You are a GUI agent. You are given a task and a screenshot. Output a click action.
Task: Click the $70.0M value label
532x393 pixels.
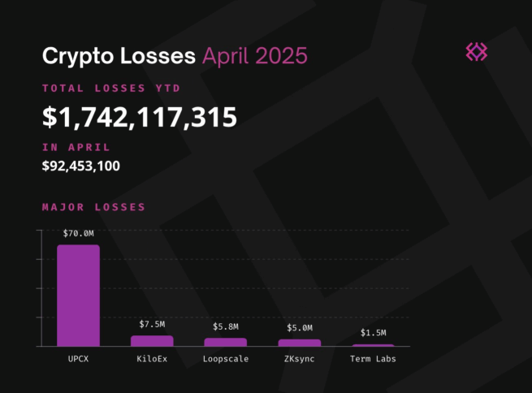point(78,233)
